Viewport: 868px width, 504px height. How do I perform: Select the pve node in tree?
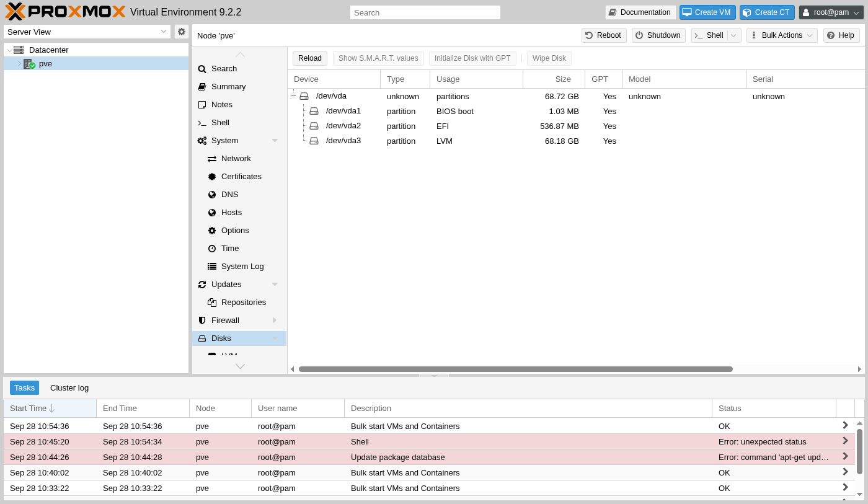[x=96, y=63]
